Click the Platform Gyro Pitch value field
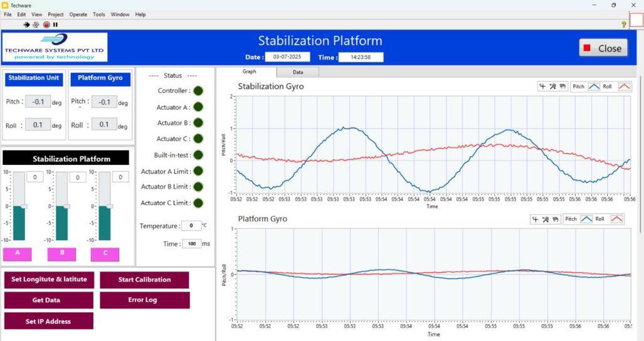This screenshot has width=644, height=341. pos(104,102)
